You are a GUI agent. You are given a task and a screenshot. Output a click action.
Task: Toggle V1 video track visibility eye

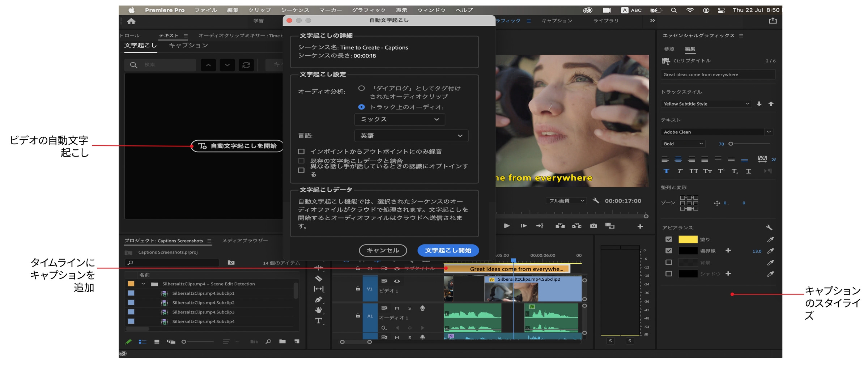tap(397, 281)
